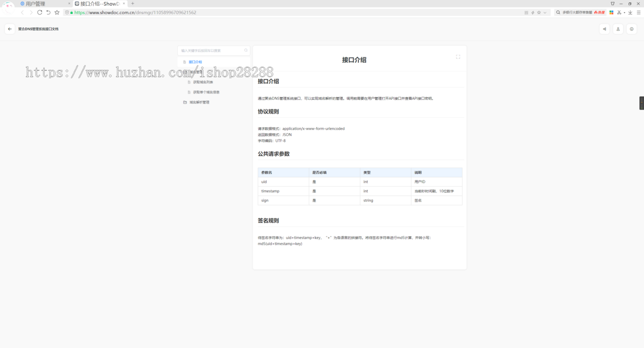Viewport: 644px width, 348px height.
Task: Click browser back navigation arrow
Action: coord(23,12)
